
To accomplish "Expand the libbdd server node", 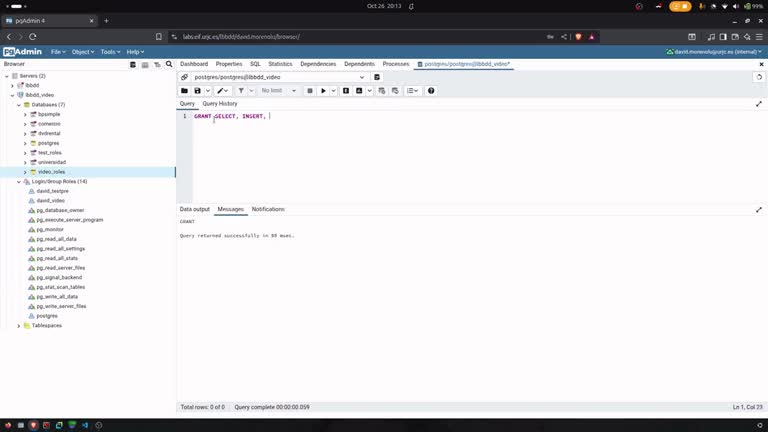I will point(13,85).
